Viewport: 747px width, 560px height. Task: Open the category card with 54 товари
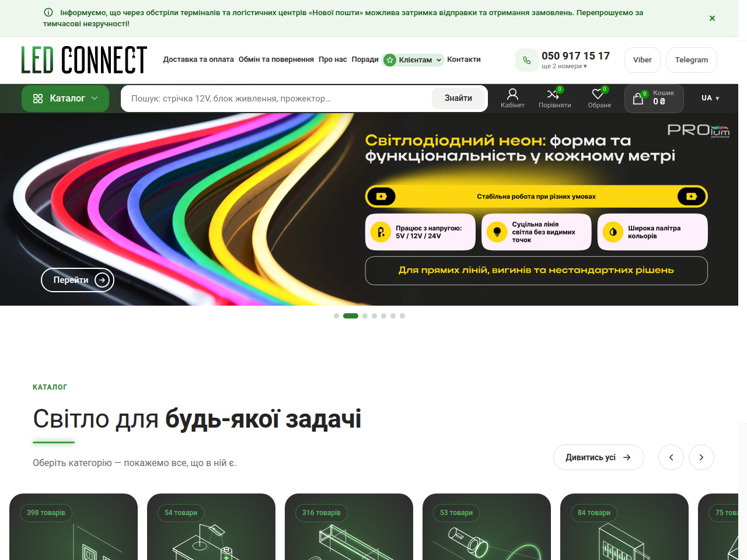click(x=211, y=527)
